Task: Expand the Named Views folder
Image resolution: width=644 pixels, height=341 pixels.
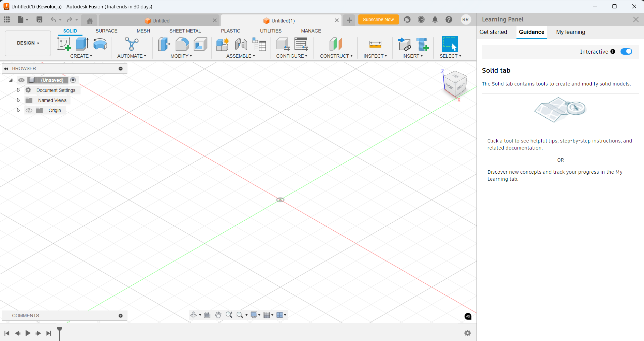Action: click(x=18, y=100)
